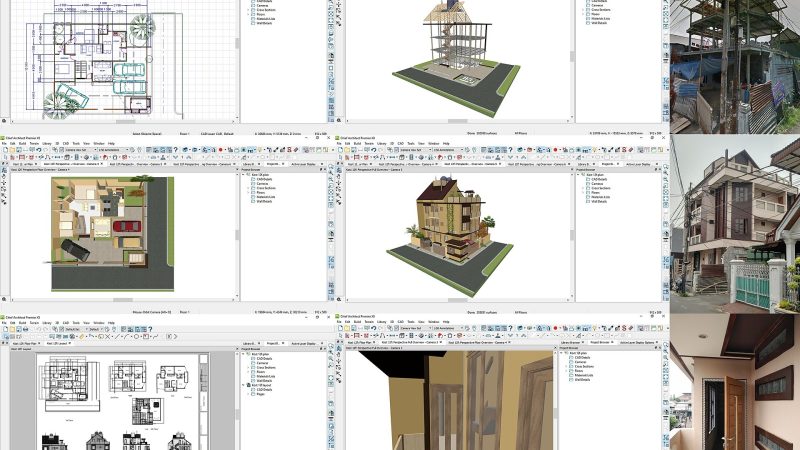The image size is (800, 450).
Task: Open 3D menu in middle-right window
Action: [x=392, y=143]
